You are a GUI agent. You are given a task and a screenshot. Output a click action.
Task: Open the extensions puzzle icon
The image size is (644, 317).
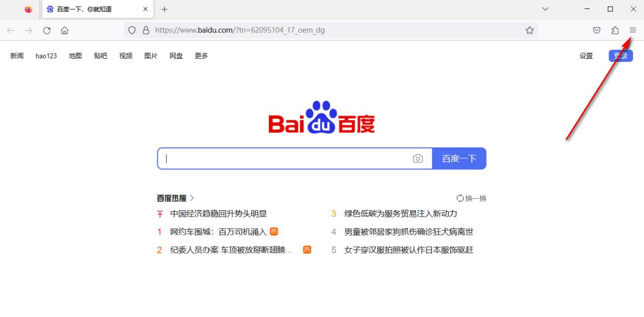tap(615, 30)
